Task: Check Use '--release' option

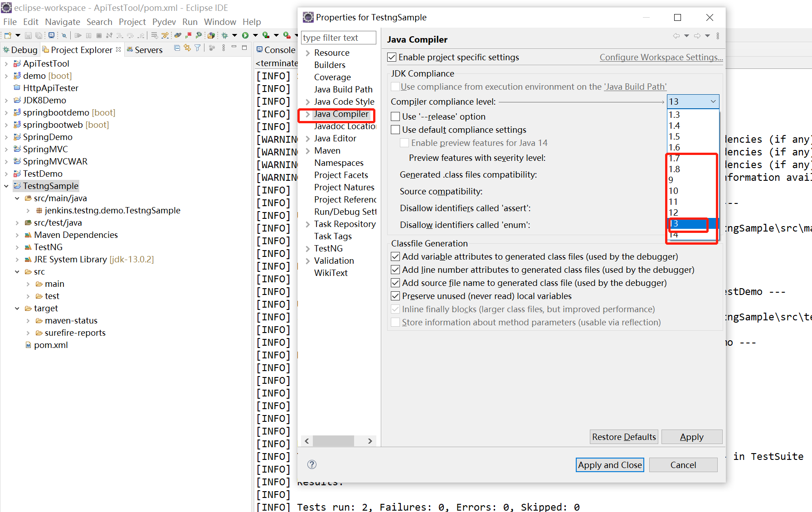Action: coord(395,117)
